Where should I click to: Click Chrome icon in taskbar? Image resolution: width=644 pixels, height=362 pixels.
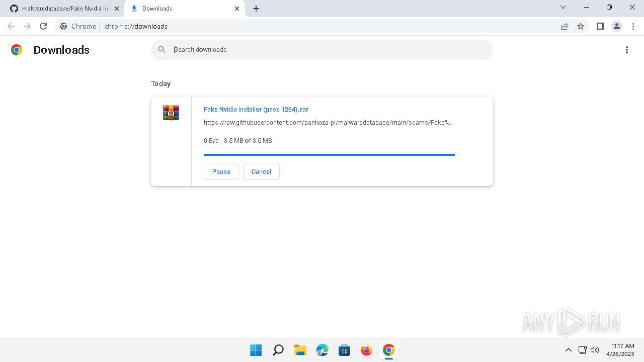(x=389, y=350)
